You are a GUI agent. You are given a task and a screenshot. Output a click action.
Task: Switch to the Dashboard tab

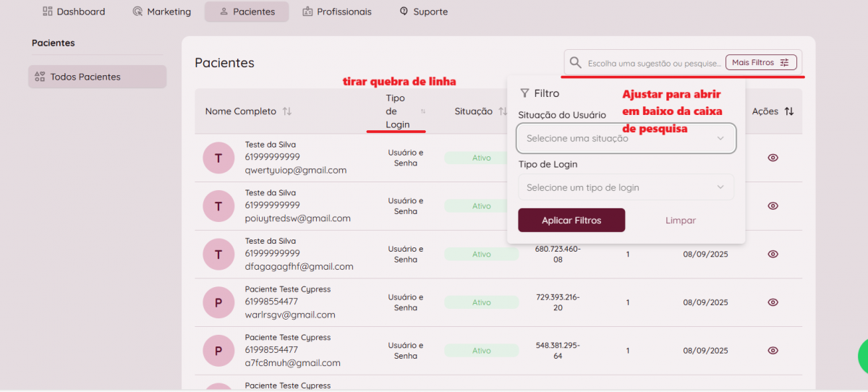pyautogui.click(x=74, y=12)
